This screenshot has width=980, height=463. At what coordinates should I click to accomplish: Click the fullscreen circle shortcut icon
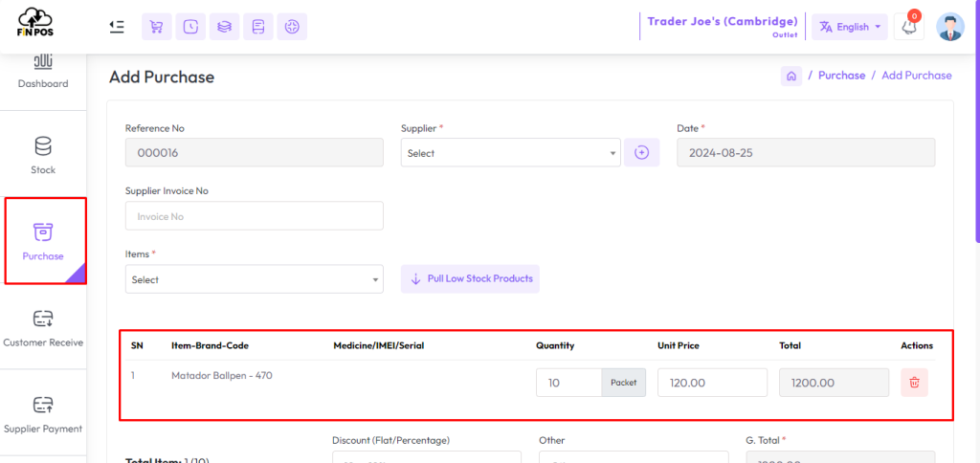tap(292, 27)
